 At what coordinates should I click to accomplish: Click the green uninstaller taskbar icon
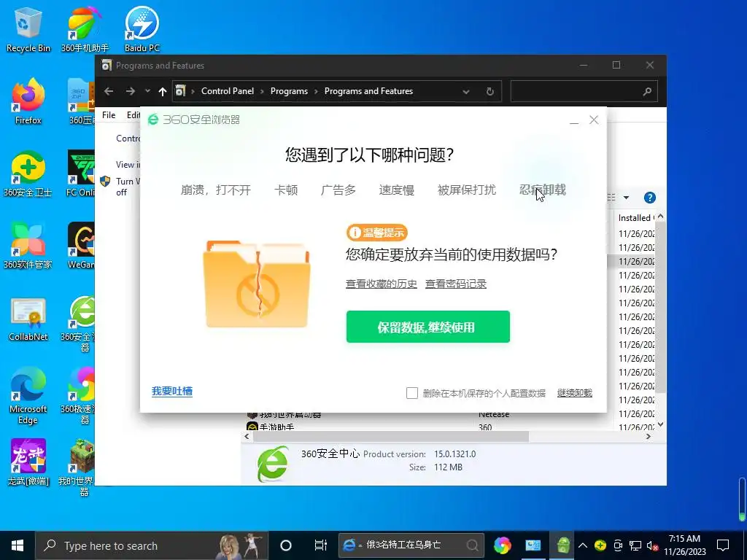[563, 545]
